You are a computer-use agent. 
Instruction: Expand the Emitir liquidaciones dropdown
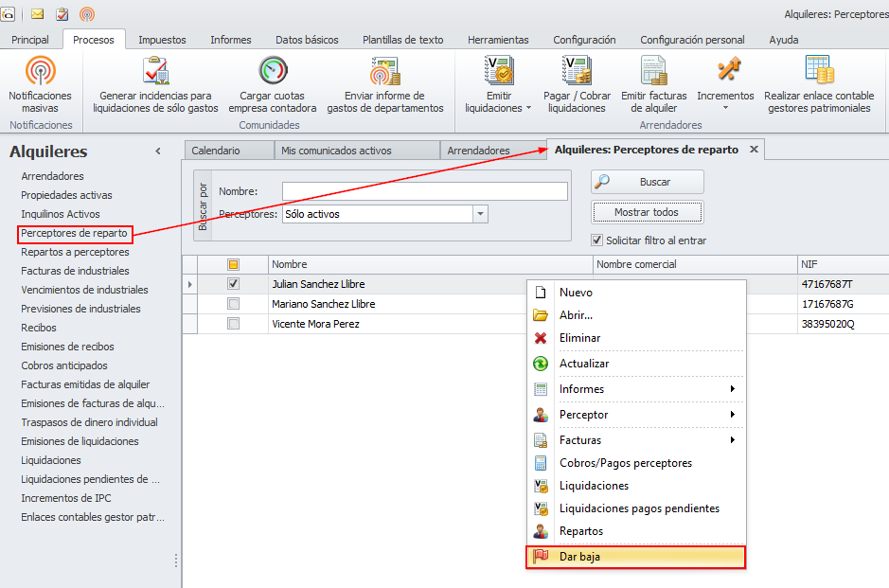527,108
